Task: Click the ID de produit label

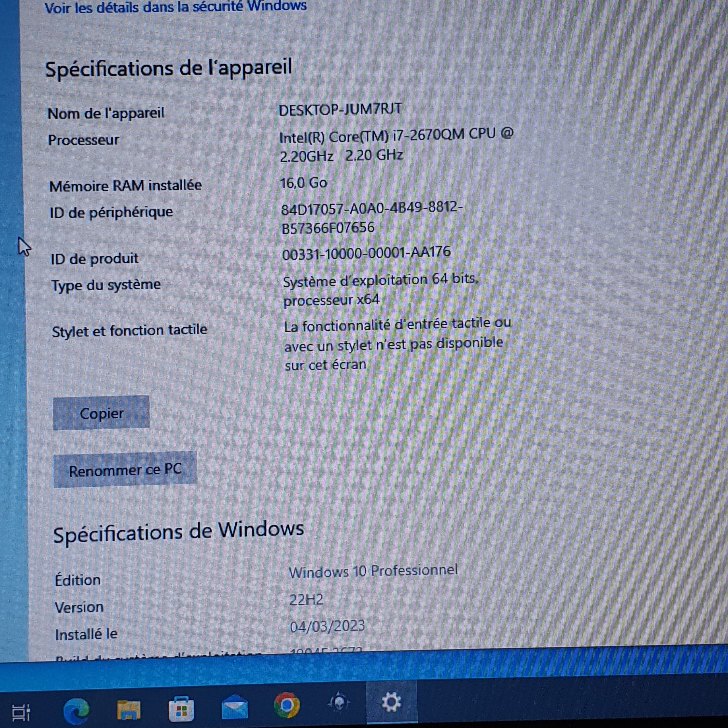Action: 95,258
